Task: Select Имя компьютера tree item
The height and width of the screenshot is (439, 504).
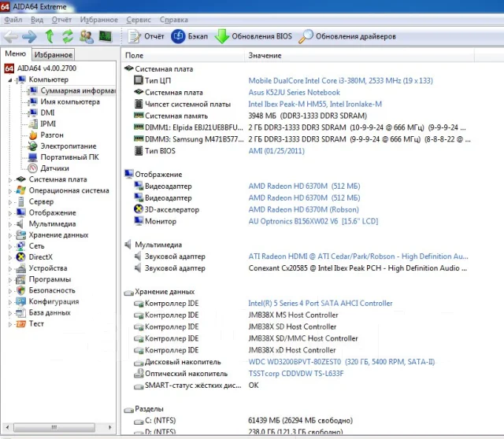Action: coord(64,101)
